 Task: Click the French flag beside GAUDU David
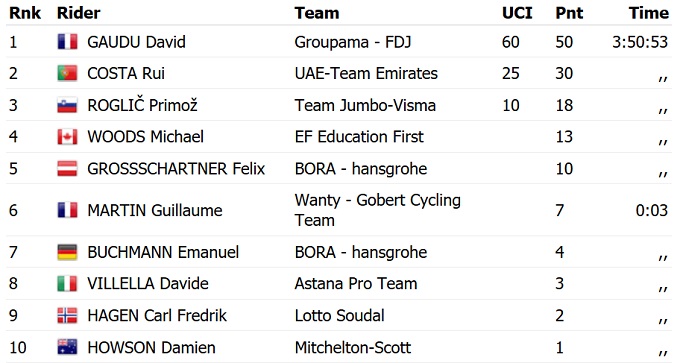67,42
